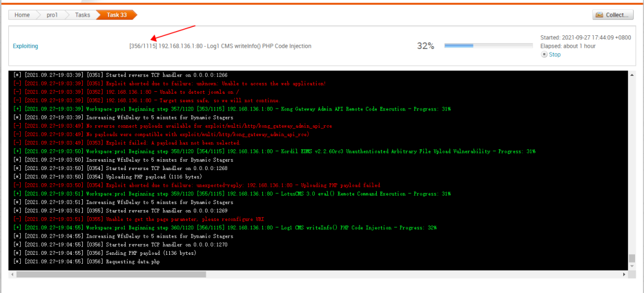Click the Started: 2021-09-27 17:44:09 timestamp
The width and height of the screenshot is (644, 293).
(x=586, y=38)
